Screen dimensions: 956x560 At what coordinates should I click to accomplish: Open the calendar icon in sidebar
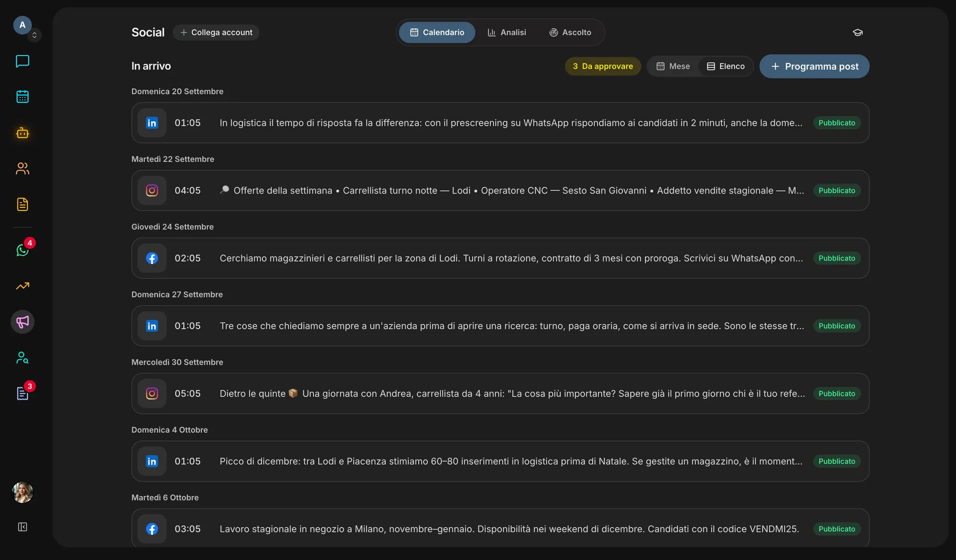tap(22, 97)
